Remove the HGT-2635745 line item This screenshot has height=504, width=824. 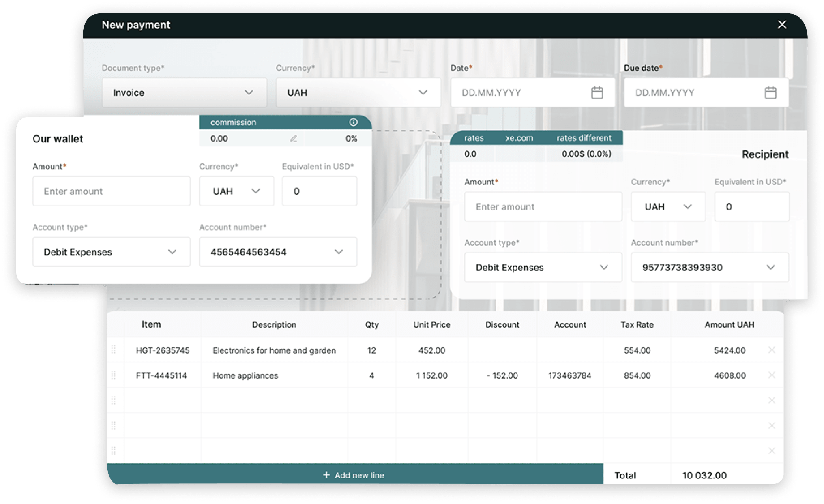771,350
